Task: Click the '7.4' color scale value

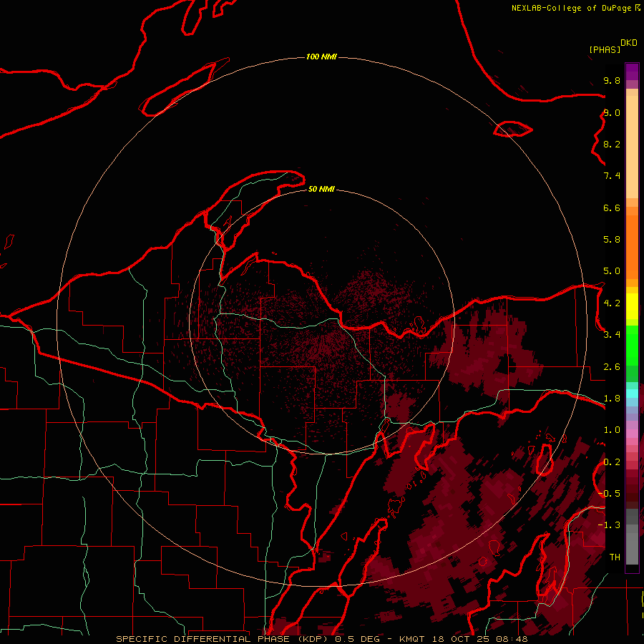Action: 612,176
